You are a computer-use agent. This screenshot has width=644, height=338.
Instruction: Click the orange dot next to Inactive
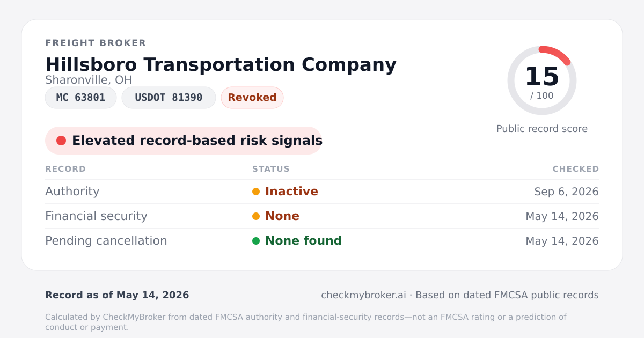256,192
